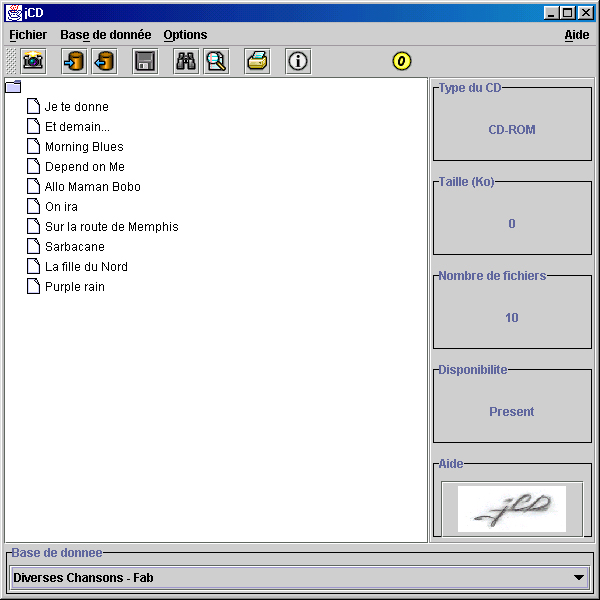This screenshot has height=600, width=600.
Task: Open the Base de donnée menu
Action: [x=105, y=35]
